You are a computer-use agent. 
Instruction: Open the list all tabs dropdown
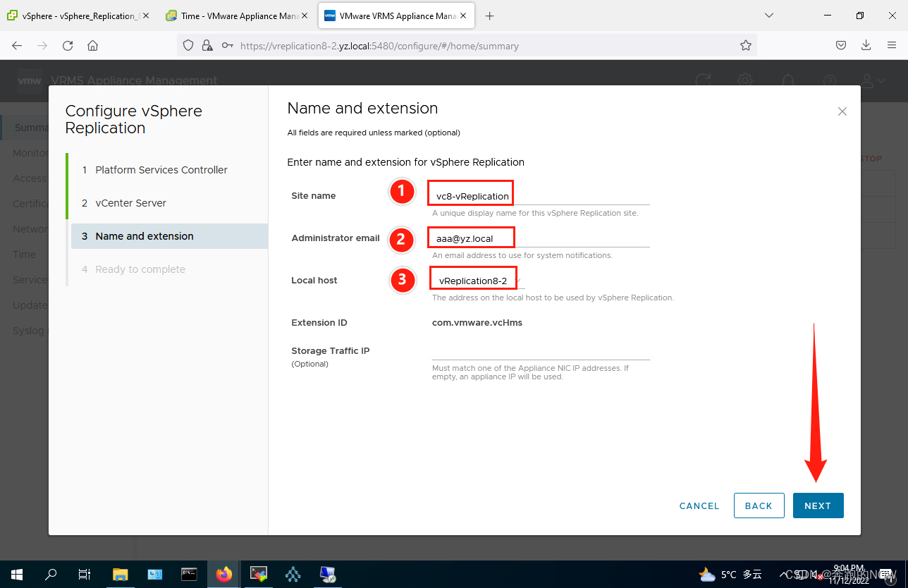(x=769, y=16)
